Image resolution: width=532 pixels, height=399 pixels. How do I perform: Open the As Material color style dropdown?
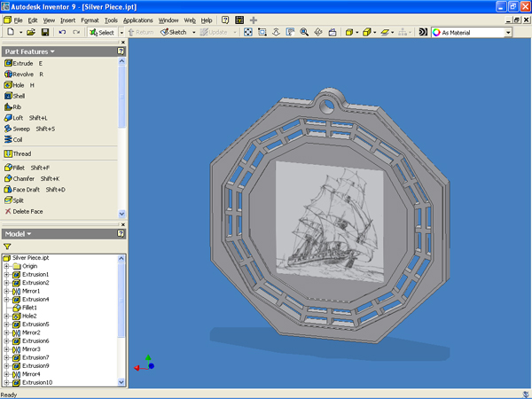[x=507, y=32]
